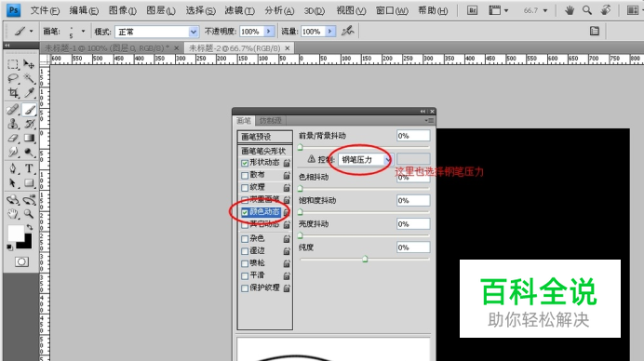644x361 pixels.
Task: Reset default foreground and background colors
Action: pyautogui.click(x=9, y=247)
